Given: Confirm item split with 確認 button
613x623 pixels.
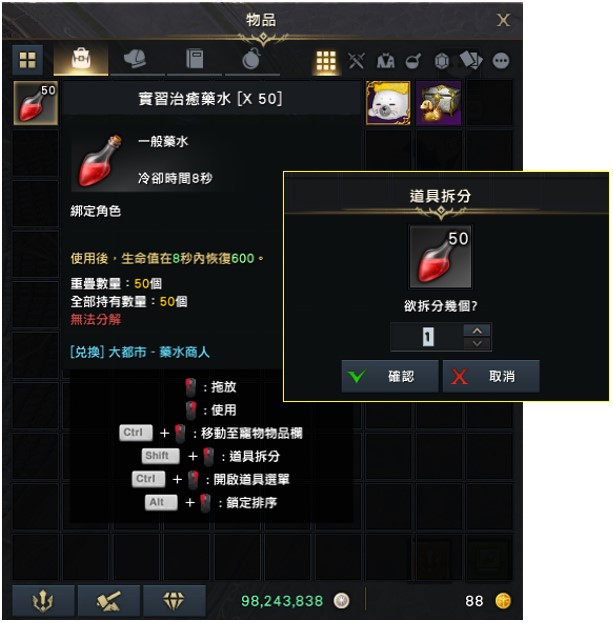Looking at the screenshot, I should [x=390, y=376].
